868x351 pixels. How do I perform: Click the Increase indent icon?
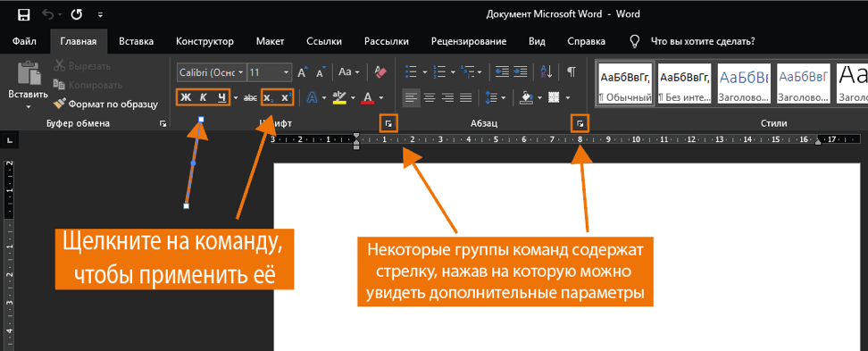pyautogui.click(x=521, y=72)
